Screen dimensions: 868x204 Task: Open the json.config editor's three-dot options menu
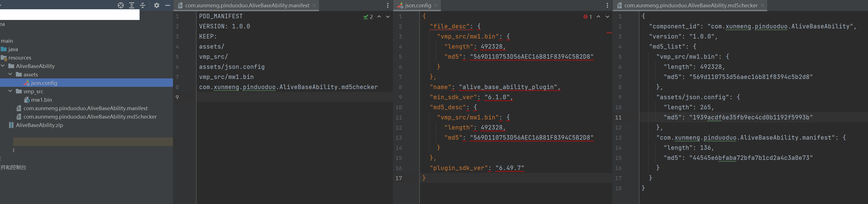607,5
